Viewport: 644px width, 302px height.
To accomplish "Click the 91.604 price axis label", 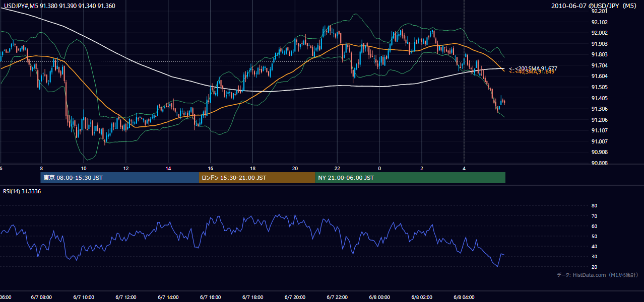I will click(x=601, y=76).
